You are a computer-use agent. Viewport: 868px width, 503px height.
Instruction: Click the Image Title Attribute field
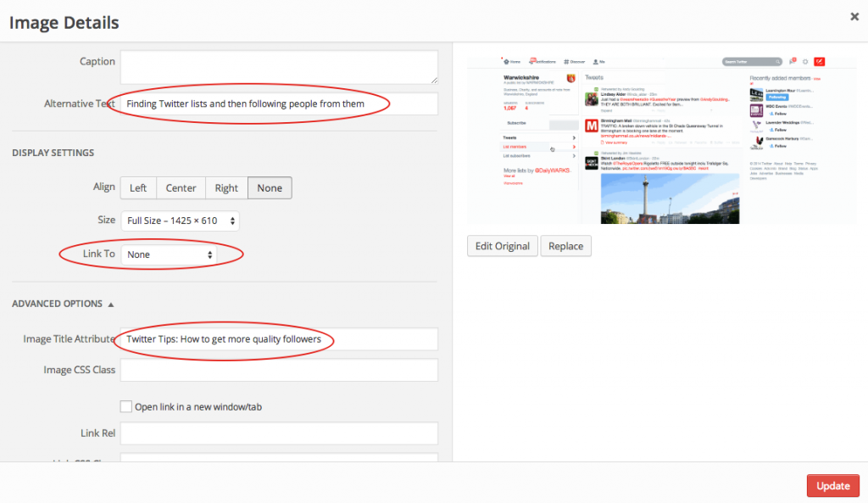point(279,339)
